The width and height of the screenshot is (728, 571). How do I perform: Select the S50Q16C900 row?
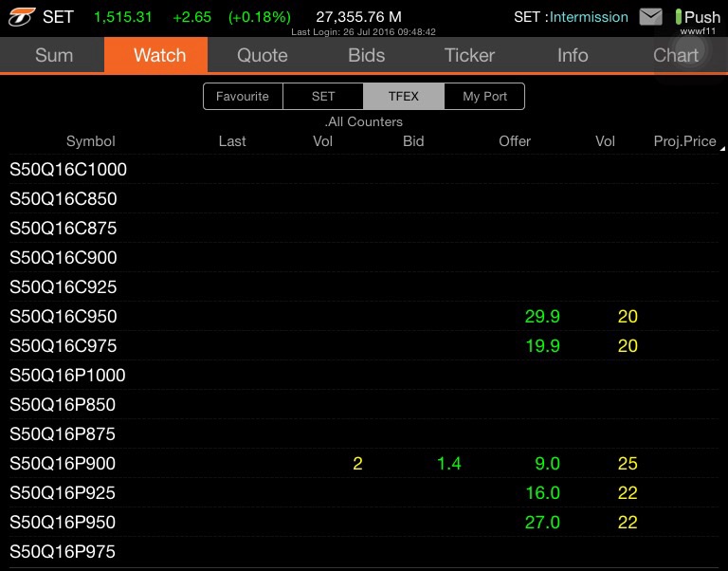tap(364, 257)
